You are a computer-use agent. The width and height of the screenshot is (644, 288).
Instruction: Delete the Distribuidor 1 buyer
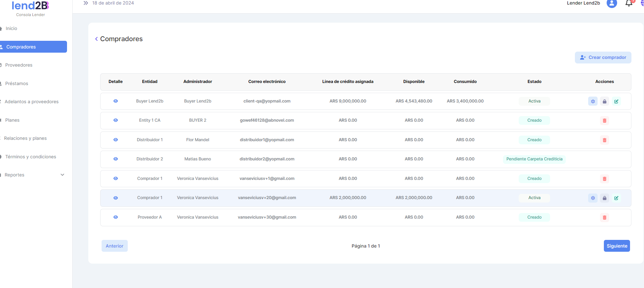point(605,140)
